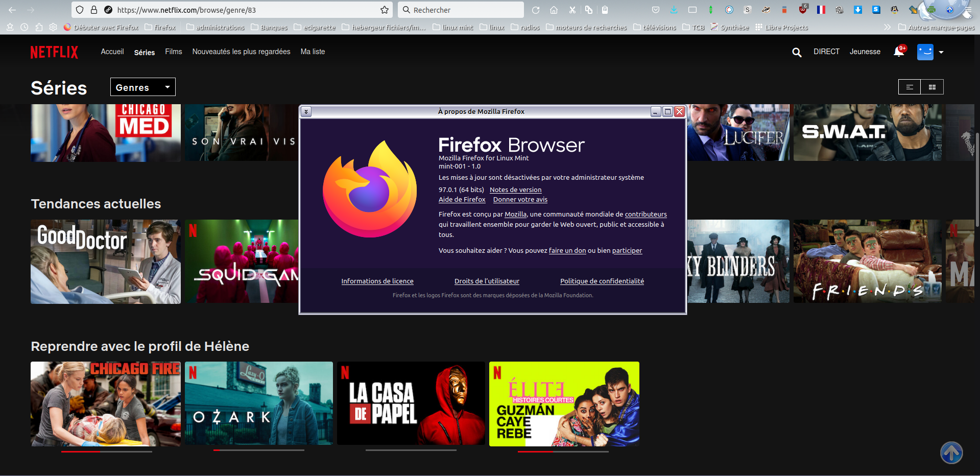Open the Friends thumbnail
This screenshot has width=980, height=476.
click(x=868, y=261)
